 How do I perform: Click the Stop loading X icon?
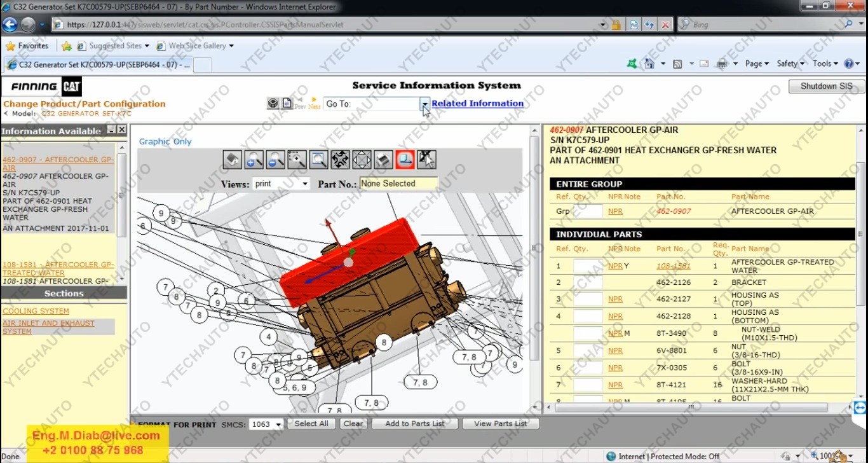tap(665, 25)
